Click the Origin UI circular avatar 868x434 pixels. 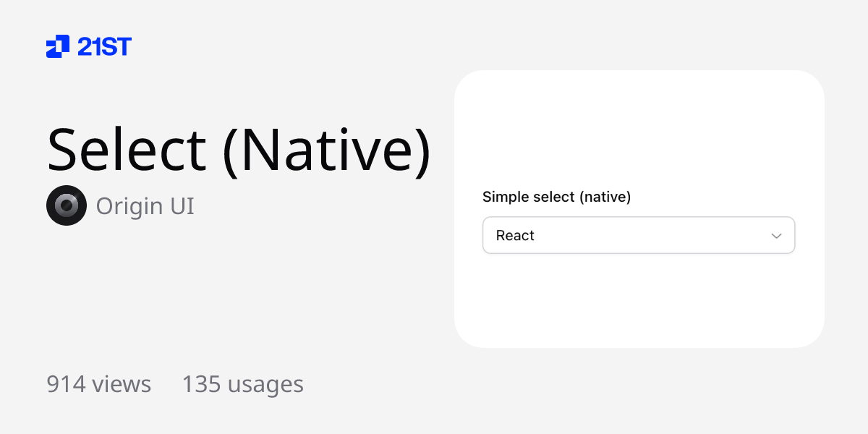67,205
